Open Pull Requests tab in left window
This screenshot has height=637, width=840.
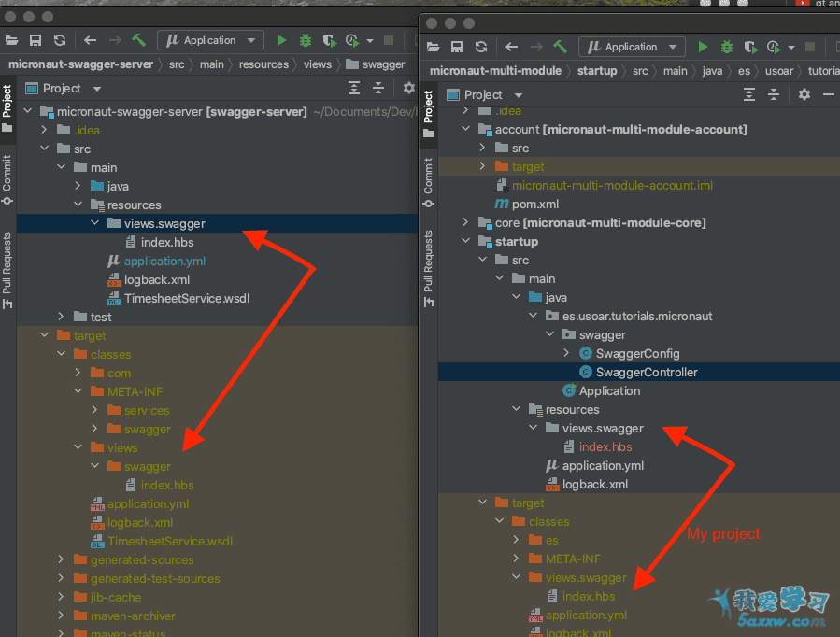pyautogui.click(x=7, y=270)
